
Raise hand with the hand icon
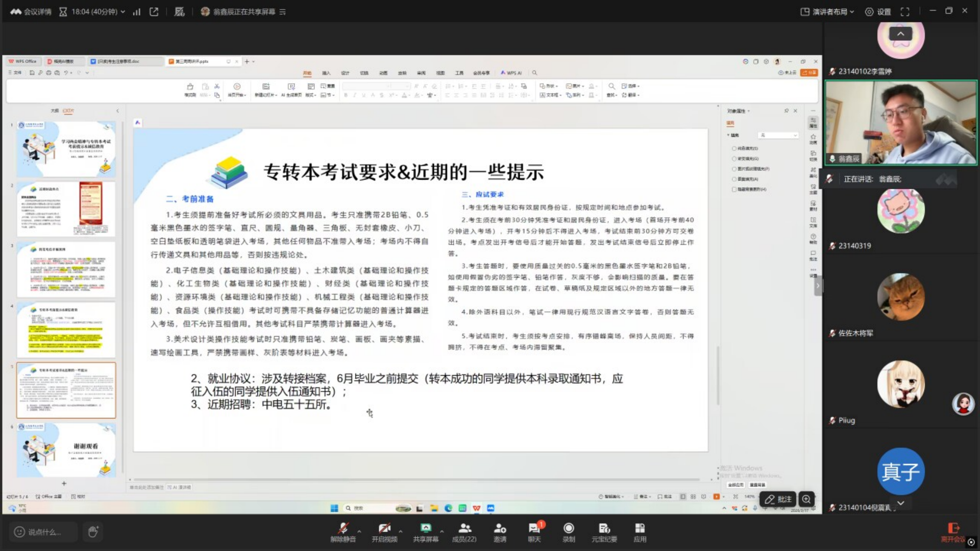point(93,532)
